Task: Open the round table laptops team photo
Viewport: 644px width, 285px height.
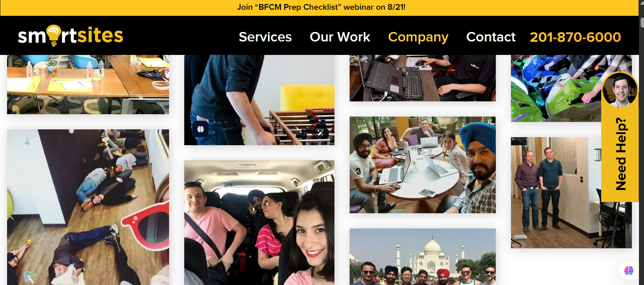Action: tap(423, 165)
